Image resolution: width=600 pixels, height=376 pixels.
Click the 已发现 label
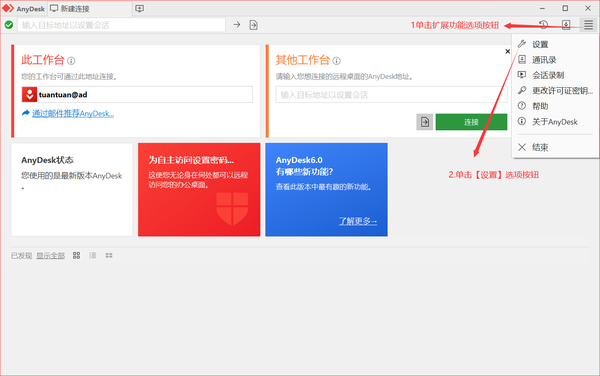point(21,256)
